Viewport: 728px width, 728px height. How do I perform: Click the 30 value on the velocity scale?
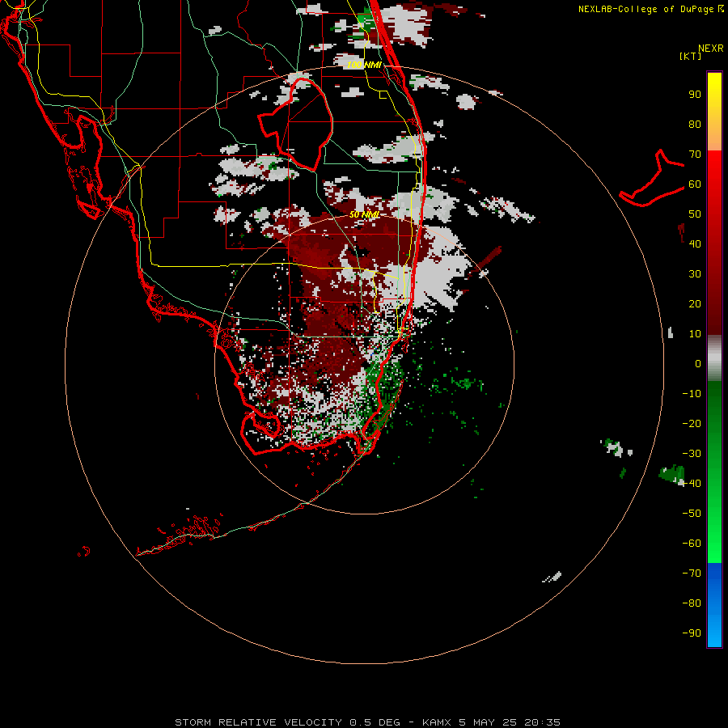[695, 274]
